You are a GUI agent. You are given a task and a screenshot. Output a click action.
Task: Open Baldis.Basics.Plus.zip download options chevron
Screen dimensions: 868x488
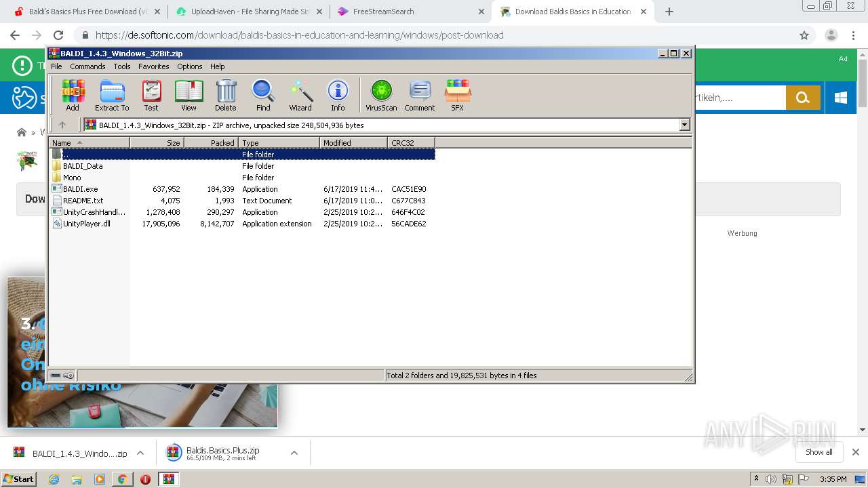pos(294,453)
